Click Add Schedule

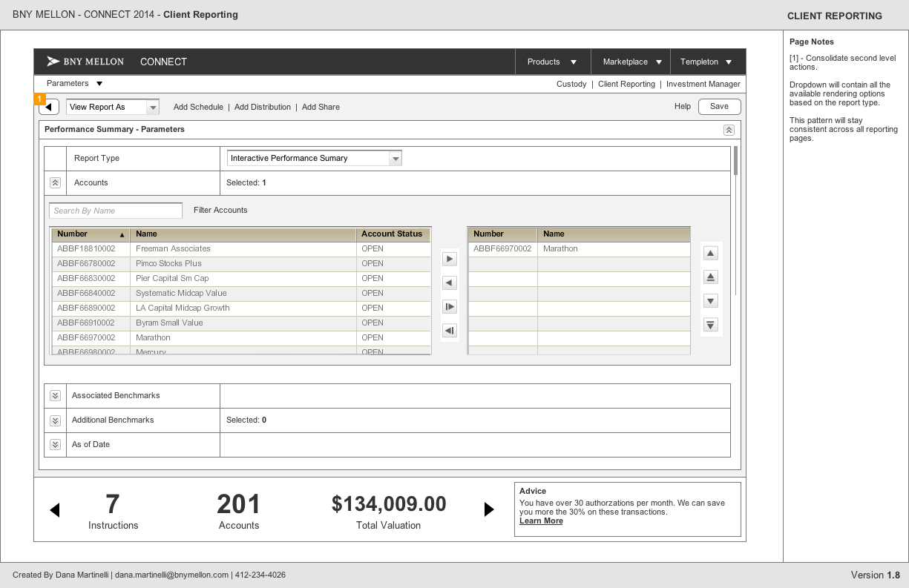point(198,107)
